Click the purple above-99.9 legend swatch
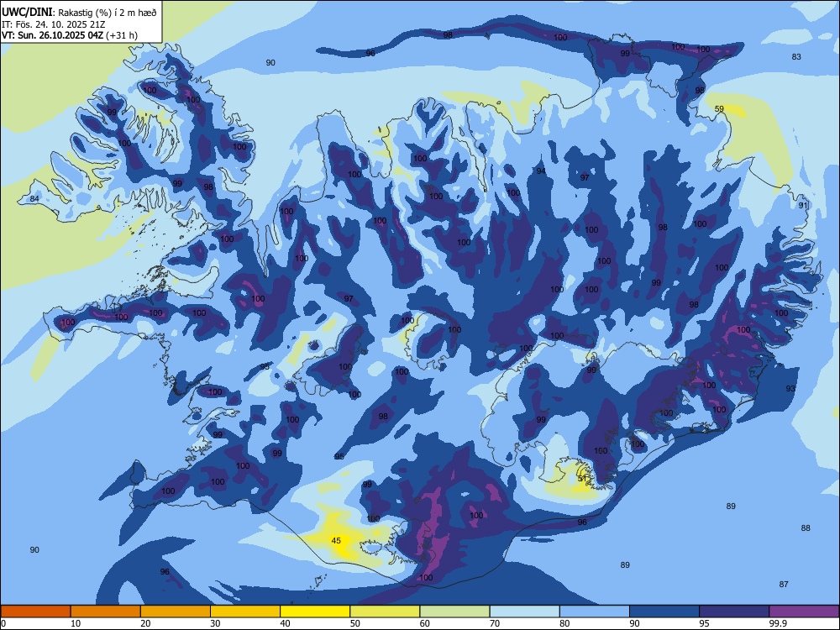The image size is (840, 630). coord(804,612)
